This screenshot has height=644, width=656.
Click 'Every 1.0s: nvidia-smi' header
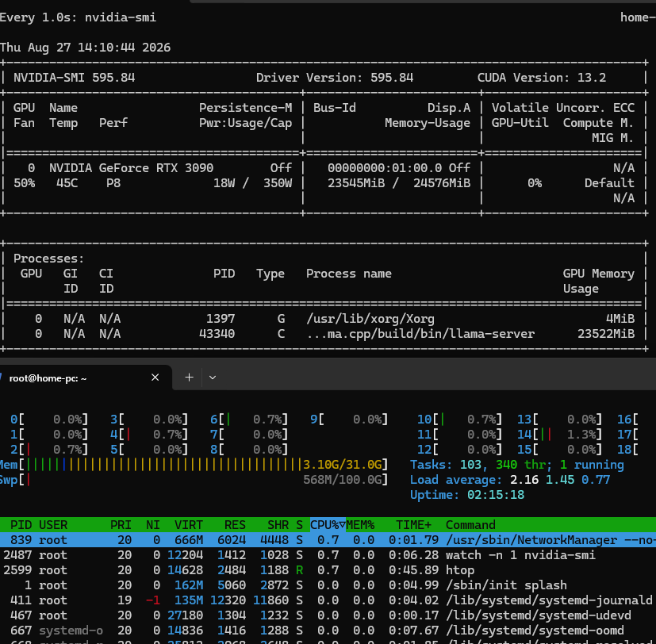78,17
